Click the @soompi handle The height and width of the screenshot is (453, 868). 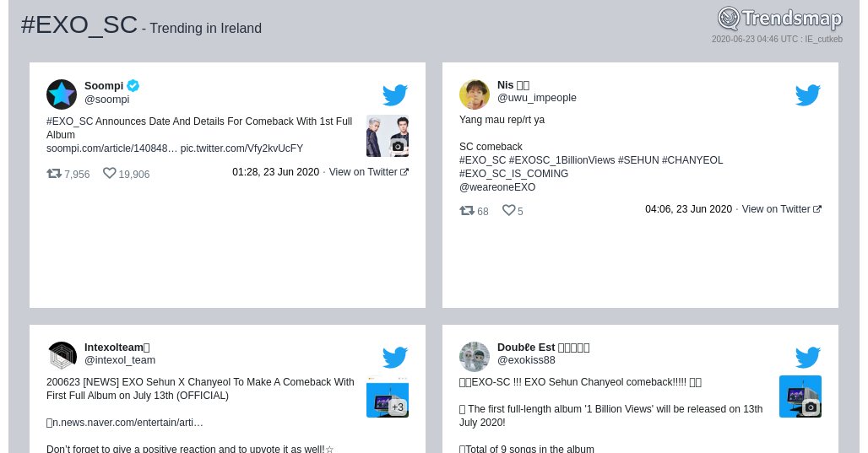coord(107,99)
